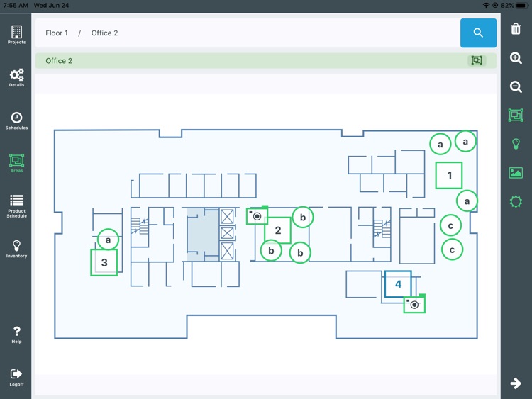Select lower fixture 'c' on floor plan
The width and height of the screenshot is (532, 399).
(x=452, y=250)
